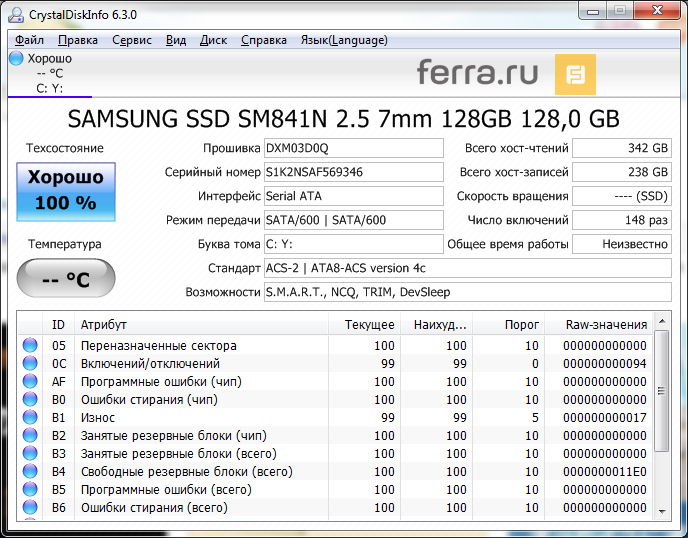Click the host writes value 238 GB
The height and width of the screenshot is (538, 688).
coord(622,172)
